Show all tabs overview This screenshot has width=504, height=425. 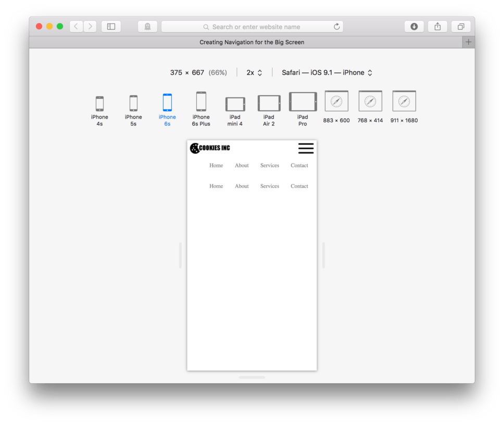[461, 27]
